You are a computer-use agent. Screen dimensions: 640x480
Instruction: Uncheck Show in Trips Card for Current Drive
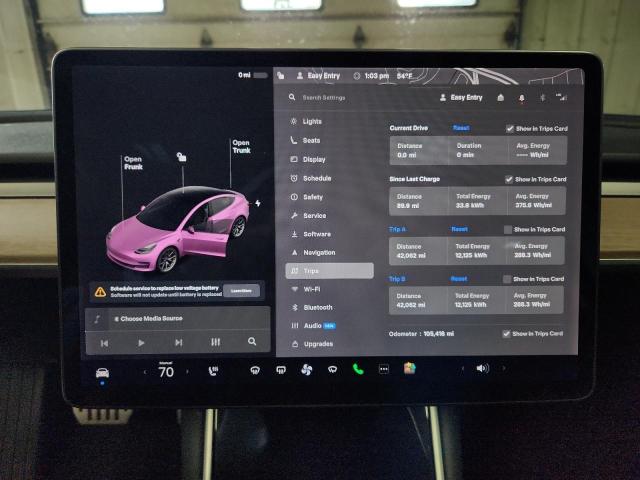click(x=510, y=129)
